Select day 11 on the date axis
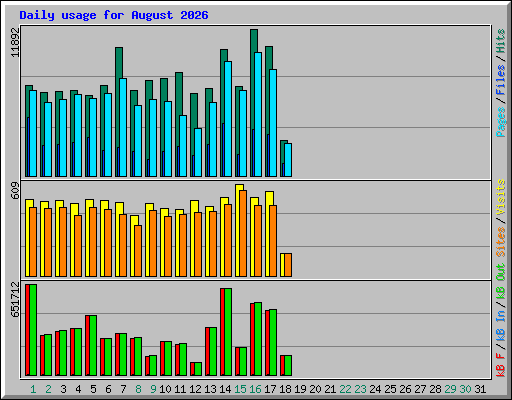 pyautogui.click(x=180, y=389)
